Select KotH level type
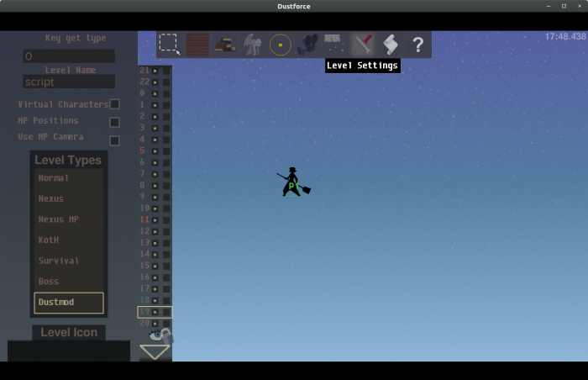The image size is (588, 380). point(69,240)
